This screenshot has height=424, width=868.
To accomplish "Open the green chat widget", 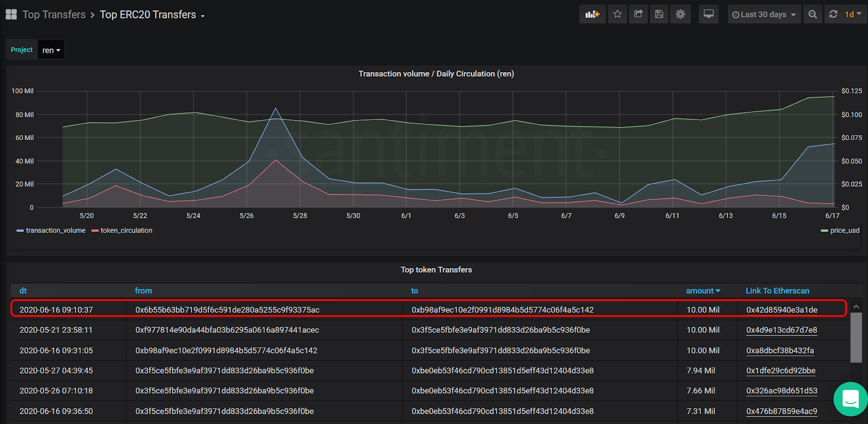I will tap(850, 399).
